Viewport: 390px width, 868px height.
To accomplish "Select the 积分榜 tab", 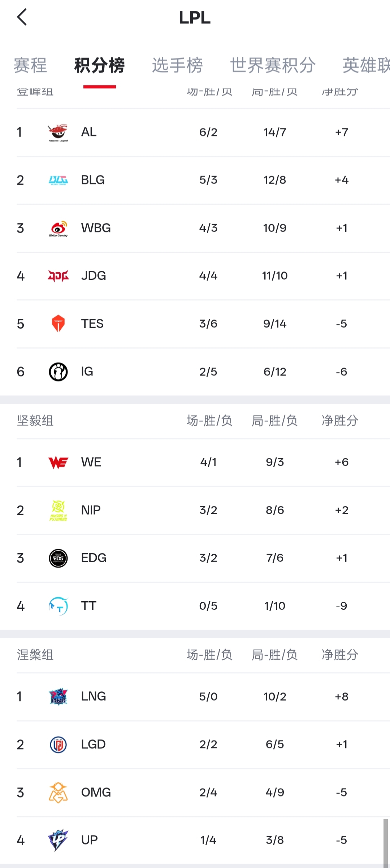I will 99,65.
